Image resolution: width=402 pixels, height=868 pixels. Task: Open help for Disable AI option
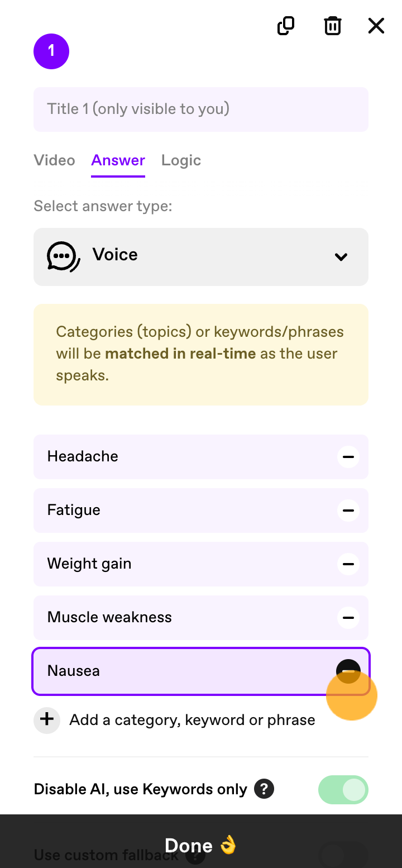point(264,789)
